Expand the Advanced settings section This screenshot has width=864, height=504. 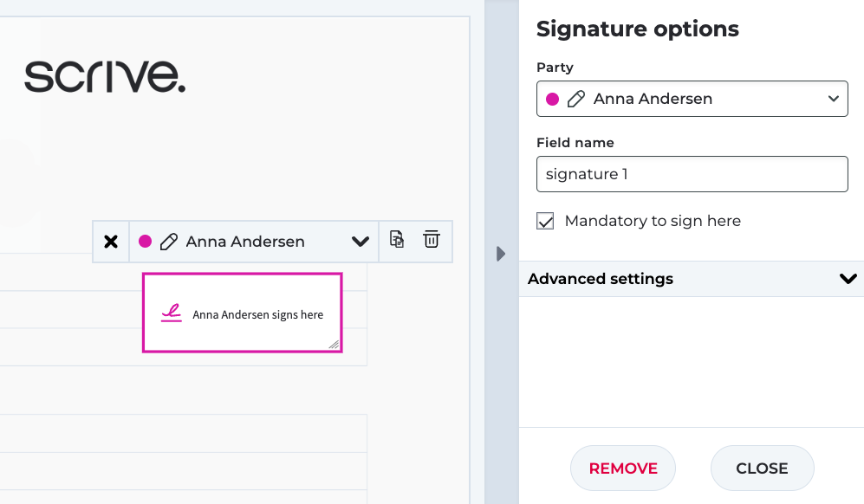click(x=848, y=279)
